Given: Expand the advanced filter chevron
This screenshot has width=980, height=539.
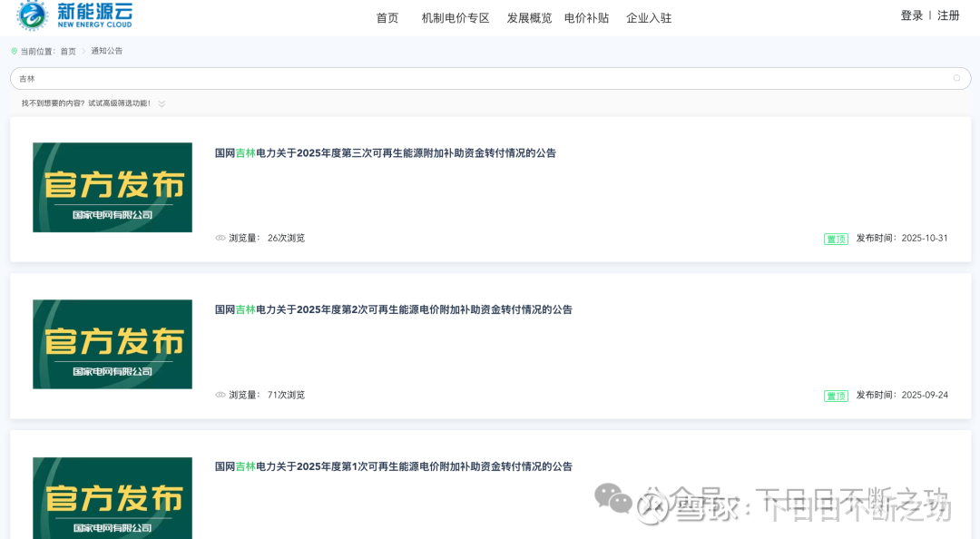Looking at the screenshot, I should click(x=162, y=103).
